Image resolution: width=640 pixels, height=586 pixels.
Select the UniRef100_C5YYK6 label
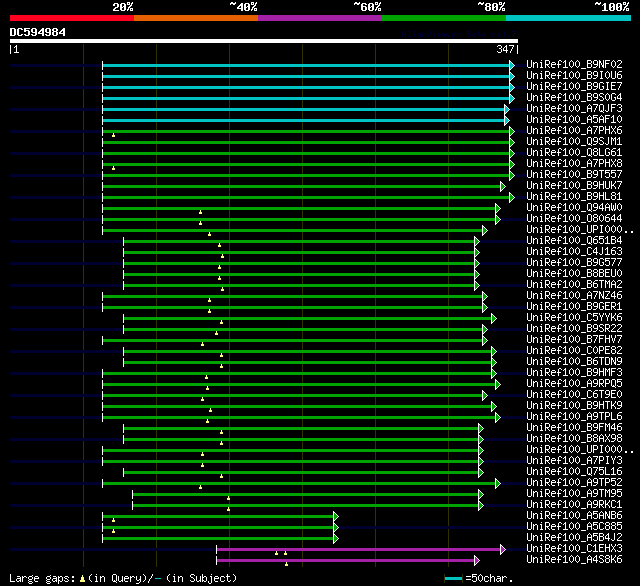(574, 318)
